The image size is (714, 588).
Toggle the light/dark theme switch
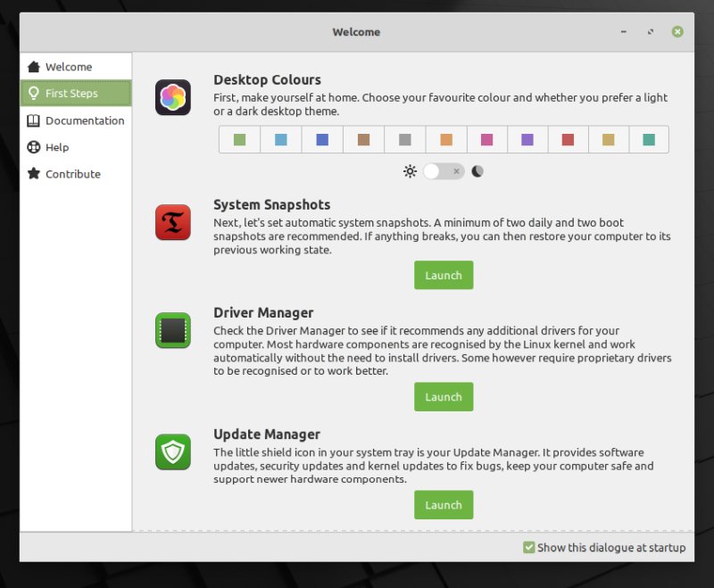[443, 171]
